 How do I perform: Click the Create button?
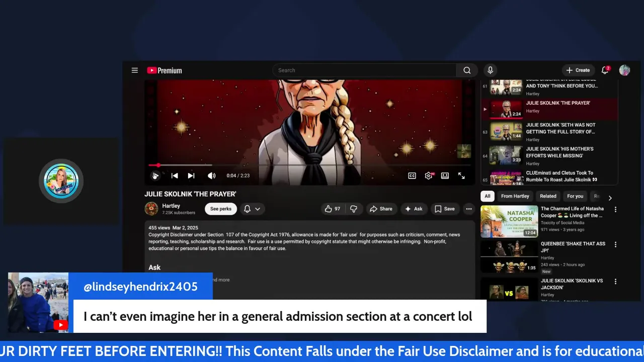[578, 70]
